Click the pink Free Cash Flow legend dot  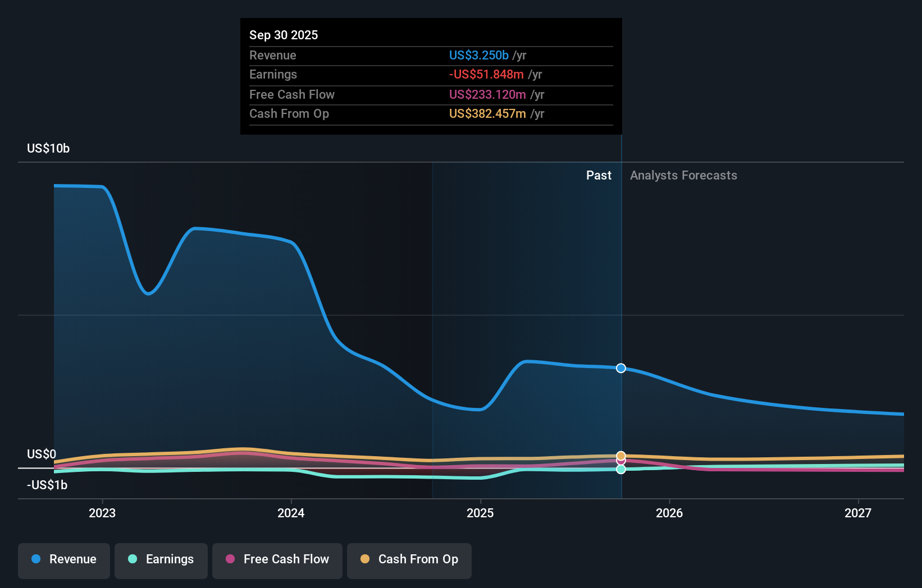[230, 559]
